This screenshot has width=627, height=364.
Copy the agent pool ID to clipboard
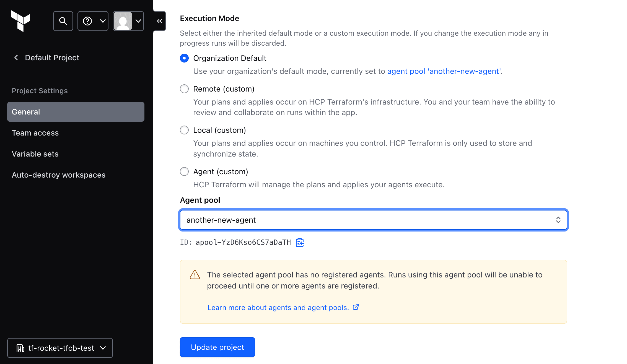pos(300,242)
